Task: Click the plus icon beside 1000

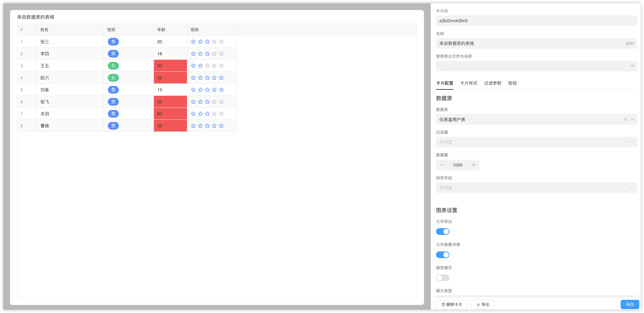Action: [474, 165]
